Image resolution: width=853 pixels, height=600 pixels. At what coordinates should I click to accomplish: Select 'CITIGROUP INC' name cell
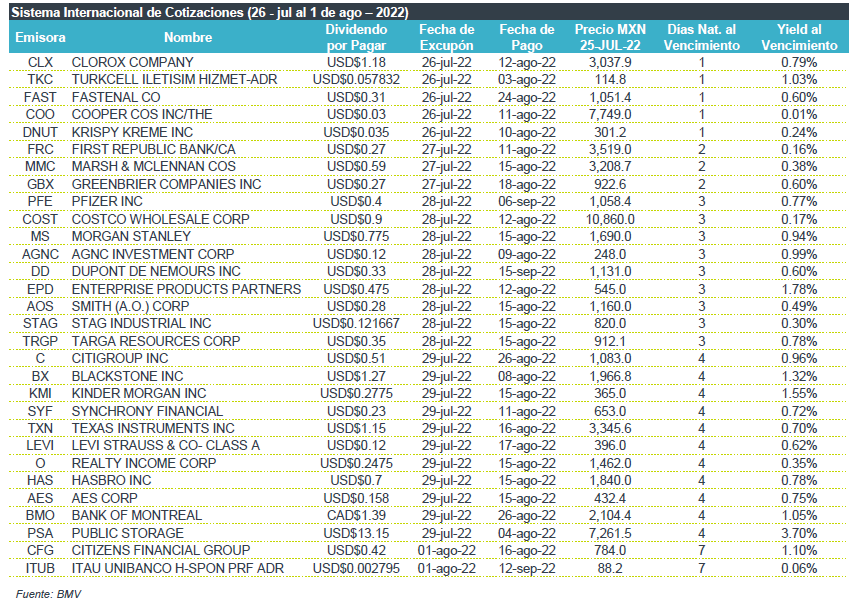(120, 358)
